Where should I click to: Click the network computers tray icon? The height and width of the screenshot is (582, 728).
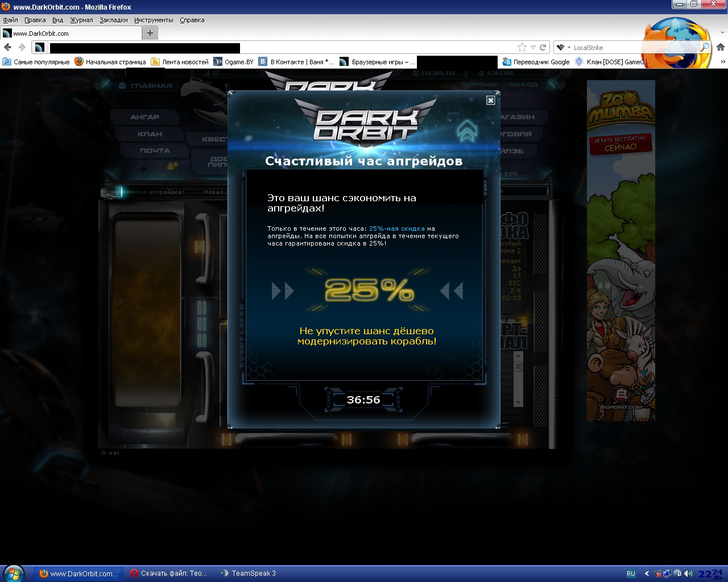point(668,573)
